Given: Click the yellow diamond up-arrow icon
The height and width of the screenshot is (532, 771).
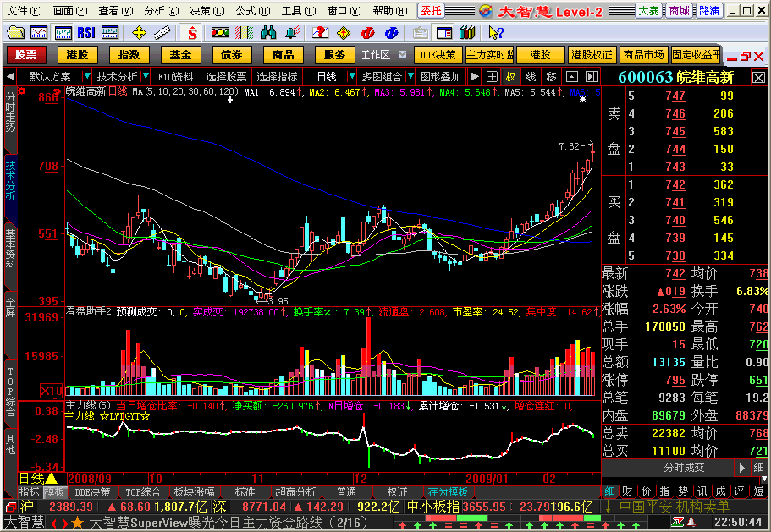Looking at the screenshot, I should [344, 33].
